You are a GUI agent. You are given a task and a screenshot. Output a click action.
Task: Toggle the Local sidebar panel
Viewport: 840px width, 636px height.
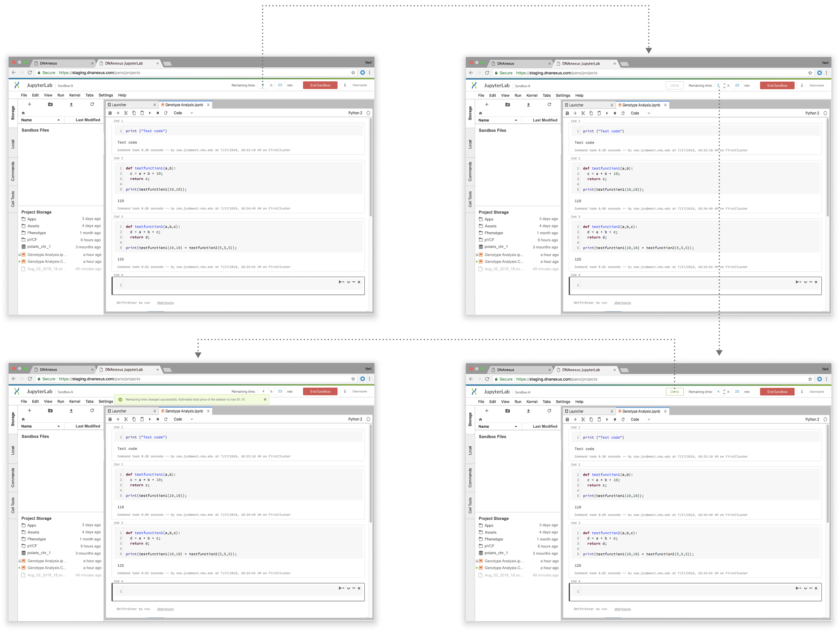[x=13, y=144]
